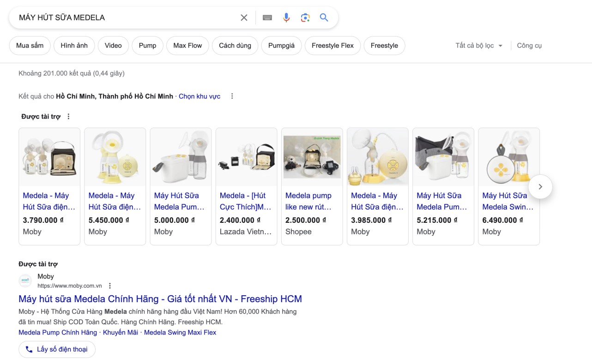Click the Moby site favicon
This screenshot has height=364, width=592.
click(25, 280)
